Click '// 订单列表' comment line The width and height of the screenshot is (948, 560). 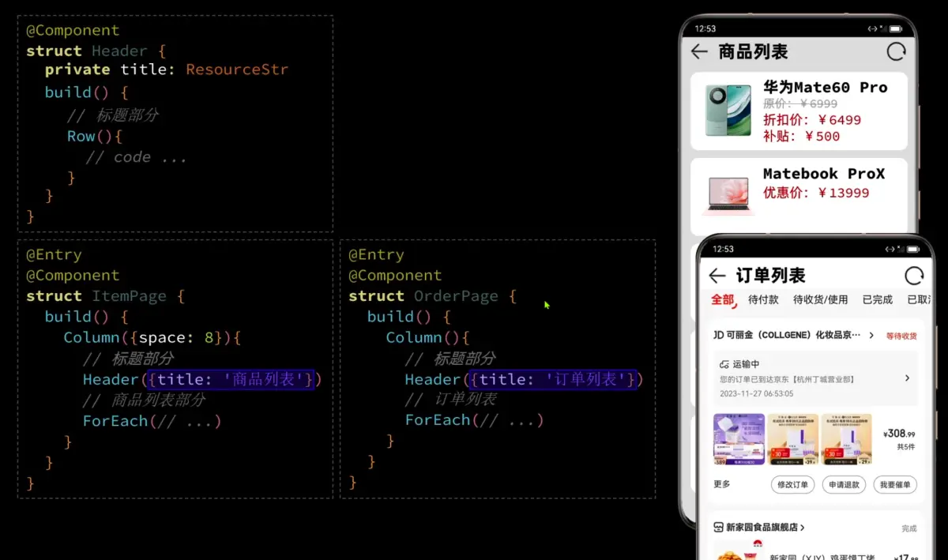pyautogui.click(x=451, y=400)
